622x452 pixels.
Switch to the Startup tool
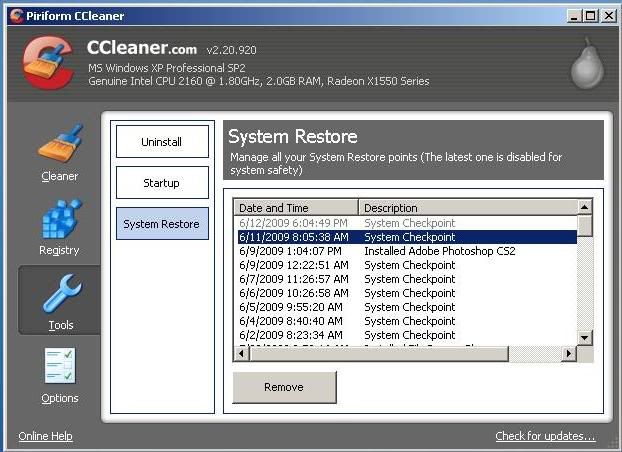tap(162, 183)
